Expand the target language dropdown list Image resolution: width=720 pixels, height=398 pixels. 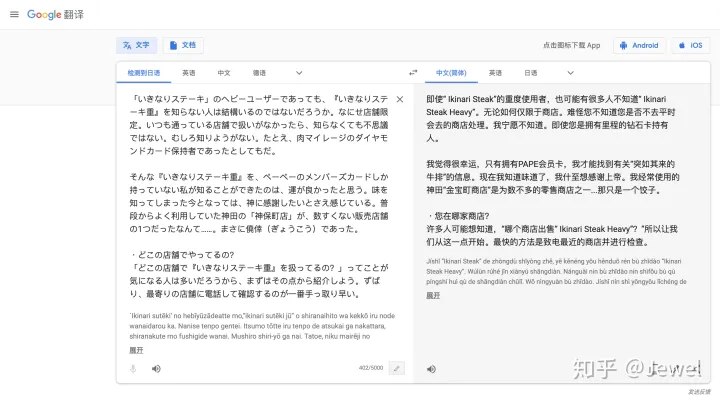[x=570, y=73]
